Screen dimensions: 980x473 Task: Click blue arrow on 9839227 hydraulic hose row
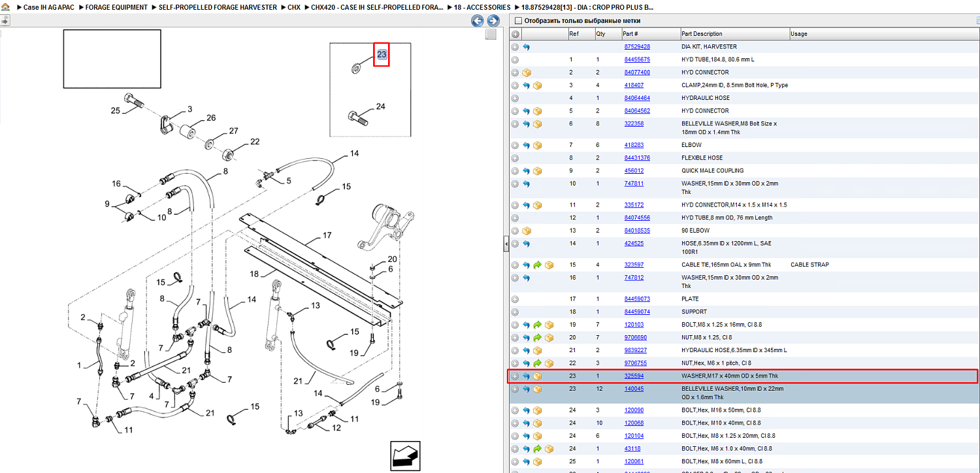point(526,350)
